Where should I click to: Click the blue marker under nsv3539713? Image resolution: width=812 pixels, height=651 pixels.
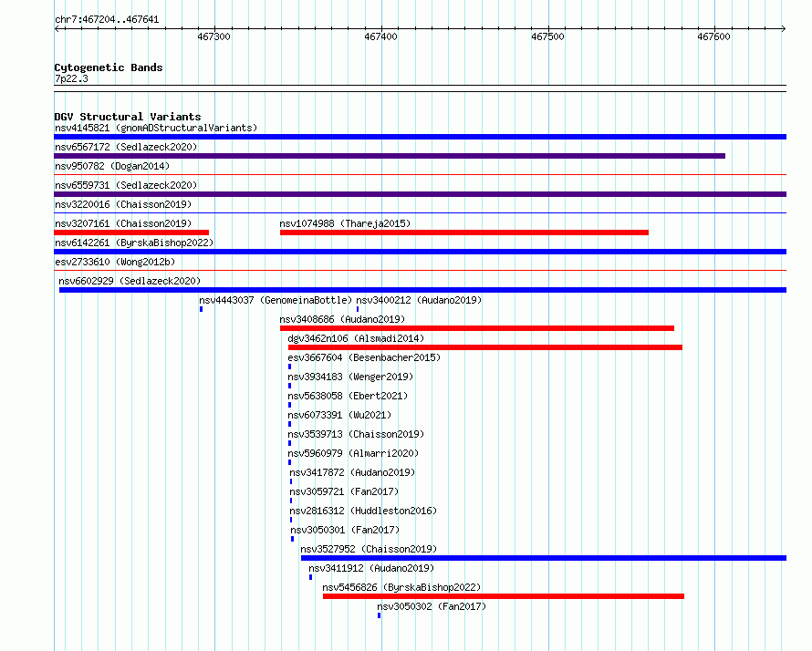[x=289, y=443]
